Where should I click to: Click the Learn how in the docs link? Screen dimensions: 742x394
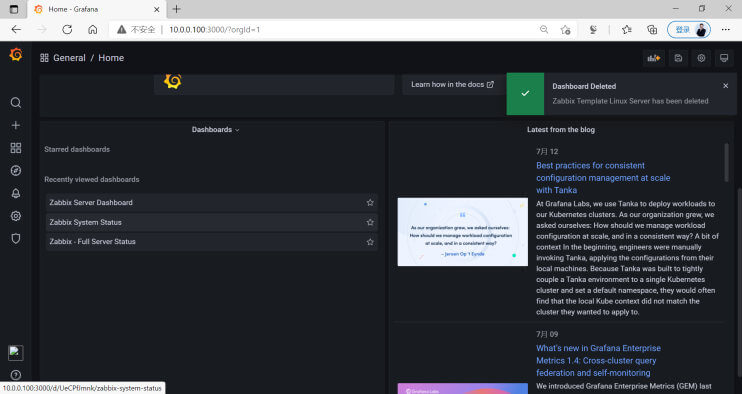[x=452, y=84]
